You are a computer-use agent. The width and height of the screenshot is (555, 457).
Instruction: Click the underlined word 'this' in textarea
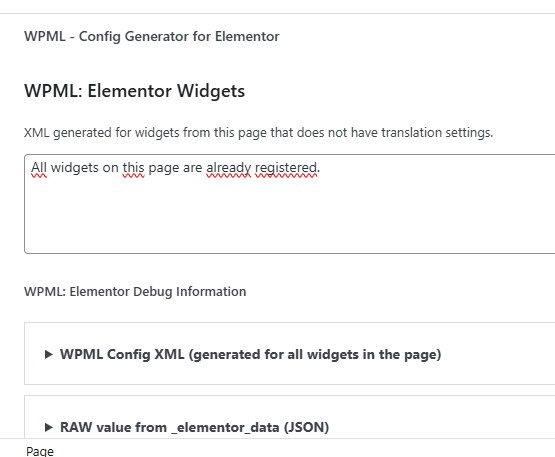pos(133,167)
